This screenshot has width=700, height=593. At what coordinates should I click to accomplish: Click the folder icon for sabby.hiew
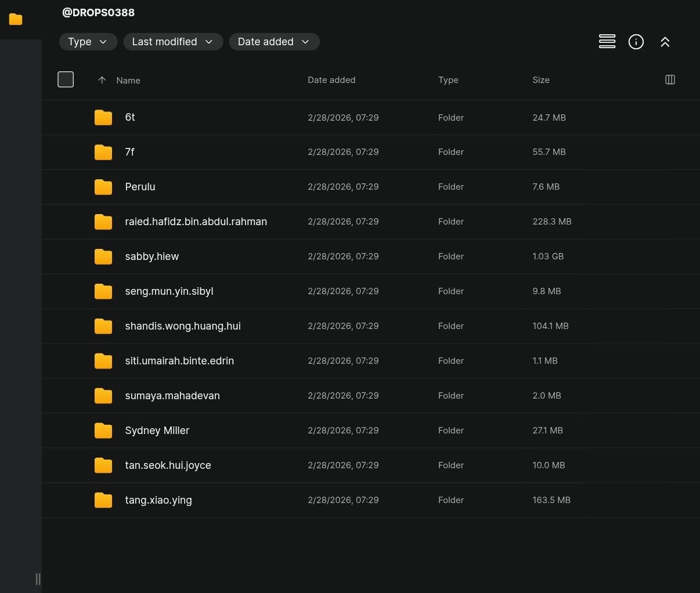pyautogui.click(x=103, y=256)
